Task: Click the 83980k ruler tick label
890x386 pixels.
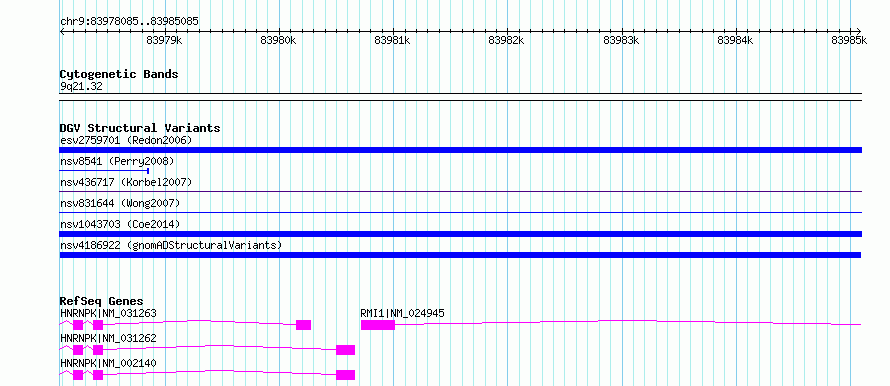Action: click(278, 40)
